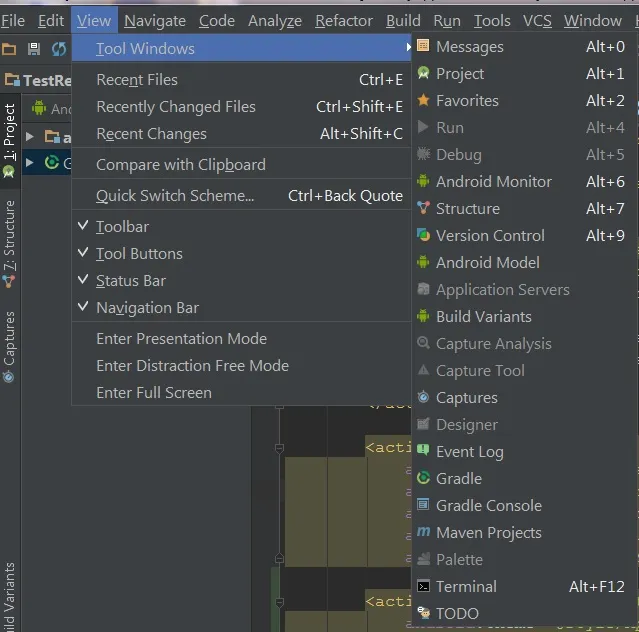Click the TestRe project breadcrumb
Image resolution: width=639 pixels, height=632 pixels.
click(x=37, y=80)
